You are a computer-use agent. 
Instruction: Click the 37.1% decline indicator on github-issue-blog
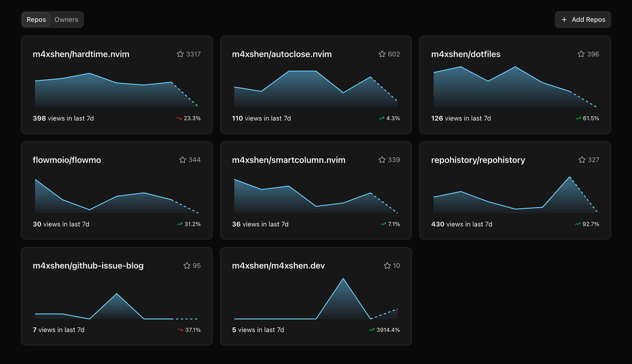pyautogui.click(x=190, y=330)
